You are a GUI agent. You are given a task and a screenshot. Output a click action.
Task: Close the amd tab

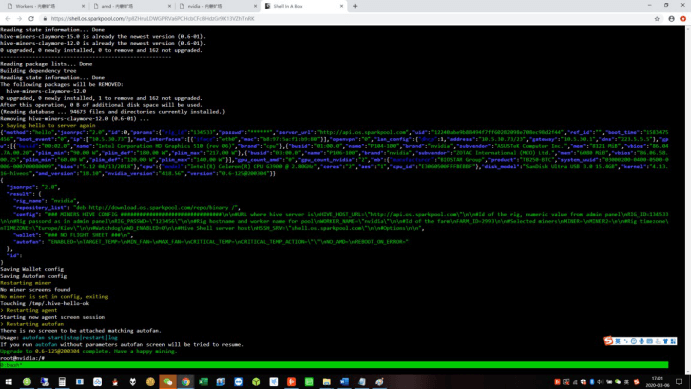(x=169, y=6)
